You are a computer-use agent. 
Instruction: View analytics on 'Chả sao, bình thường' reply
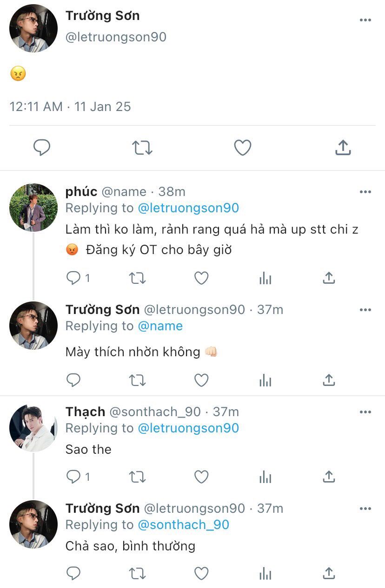pyautogui.click(x=265, y=574)
